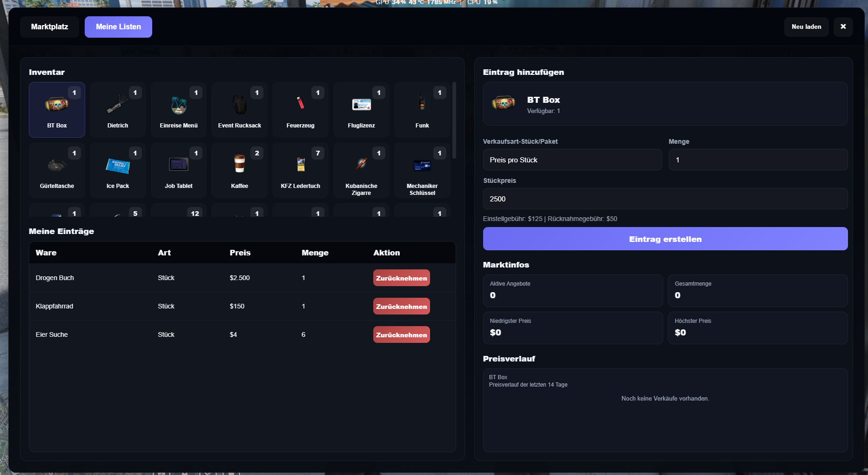Take back the Klappfahrrad listing
Viewport: 868px width, 475px height.
(401, 306)
